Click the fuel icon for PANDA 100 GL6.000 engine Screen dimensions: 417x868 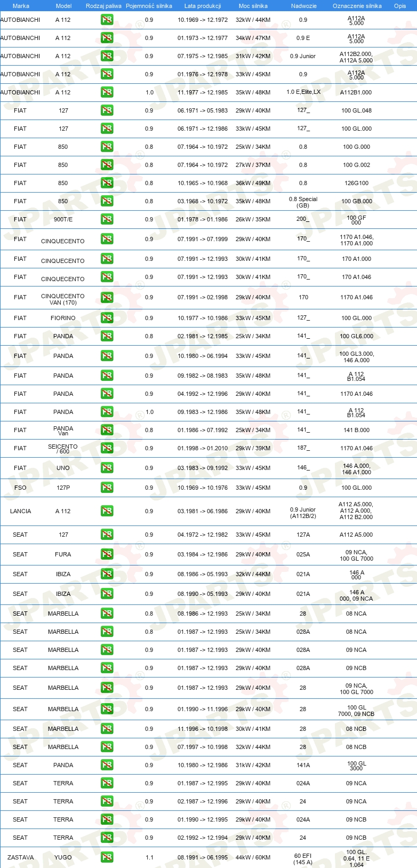click(107, 336)
